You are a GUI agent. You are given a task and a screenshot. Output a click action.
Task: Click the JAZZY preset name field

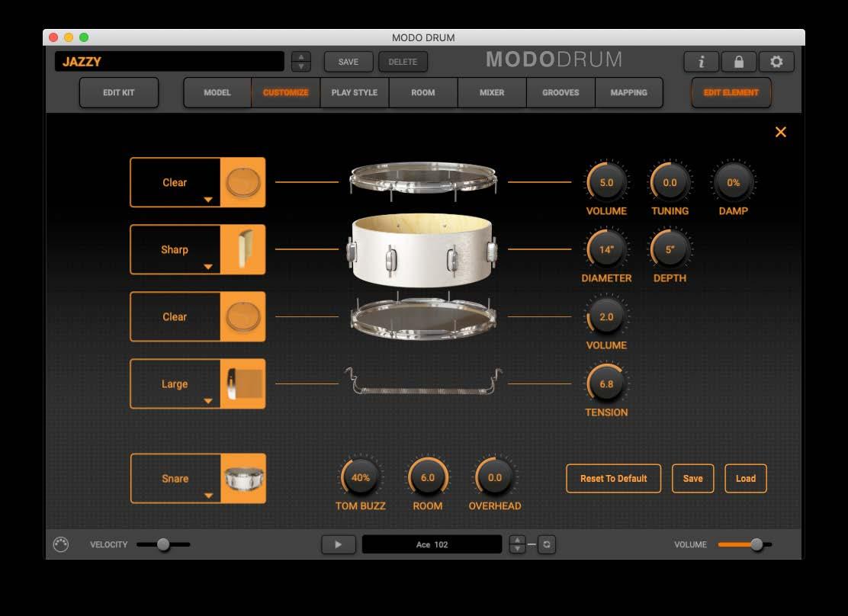click(x=169, y=62)
